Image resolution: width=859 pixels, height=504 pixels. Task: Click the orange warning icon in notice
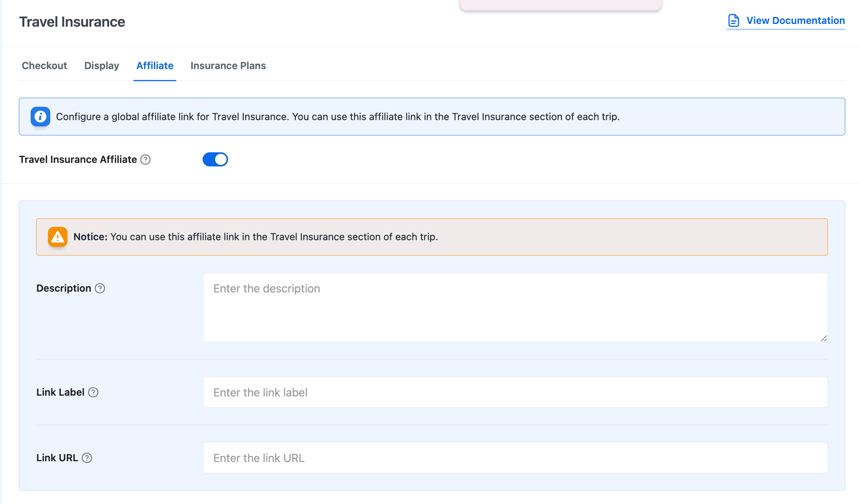[58, 237]
